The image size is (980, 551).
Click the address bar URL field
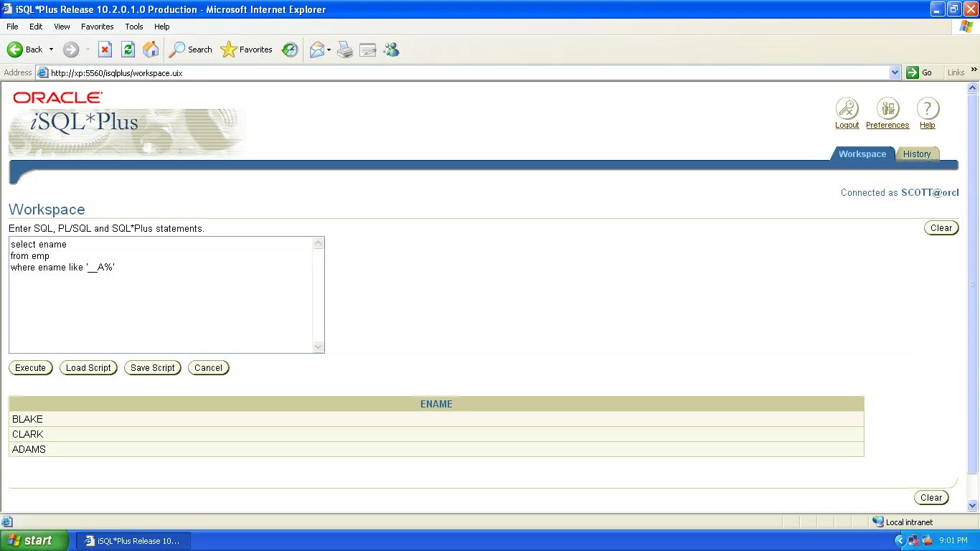pyautogui.click(x=463, y=72)
